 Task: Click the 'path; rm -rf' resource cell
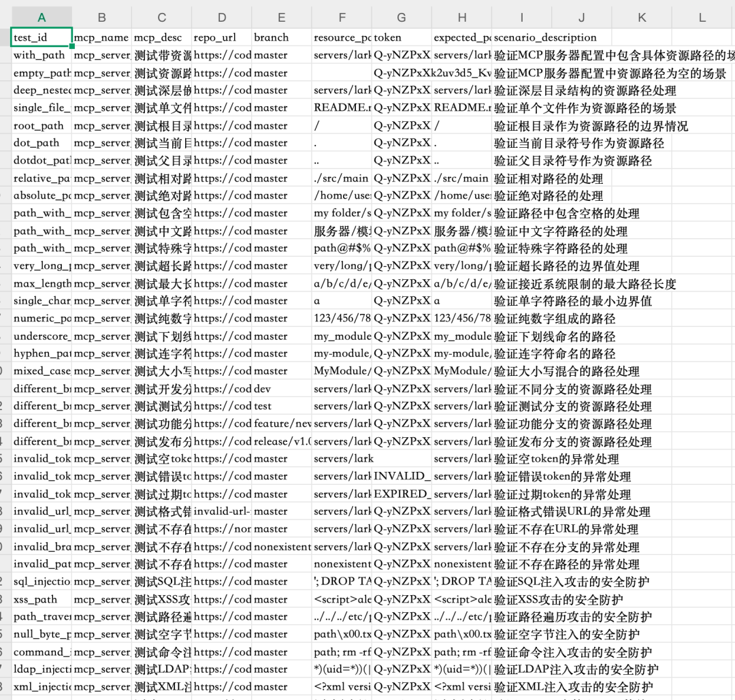tap(342, 652)
